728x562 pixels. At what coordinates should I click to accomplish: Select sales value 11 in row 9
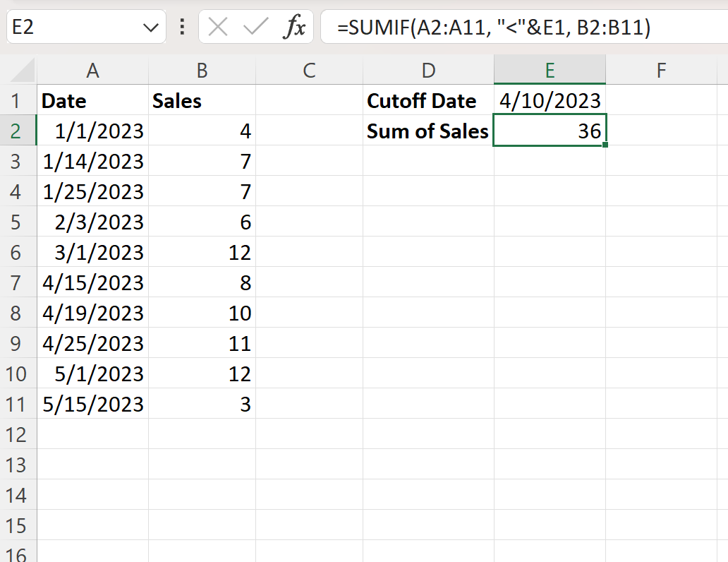[x=202, y=343]
